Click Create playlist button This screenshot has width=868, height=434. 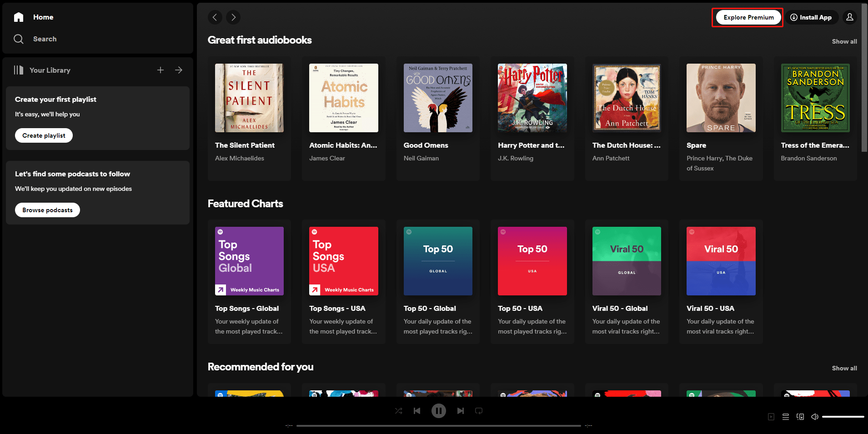(44, 135)
